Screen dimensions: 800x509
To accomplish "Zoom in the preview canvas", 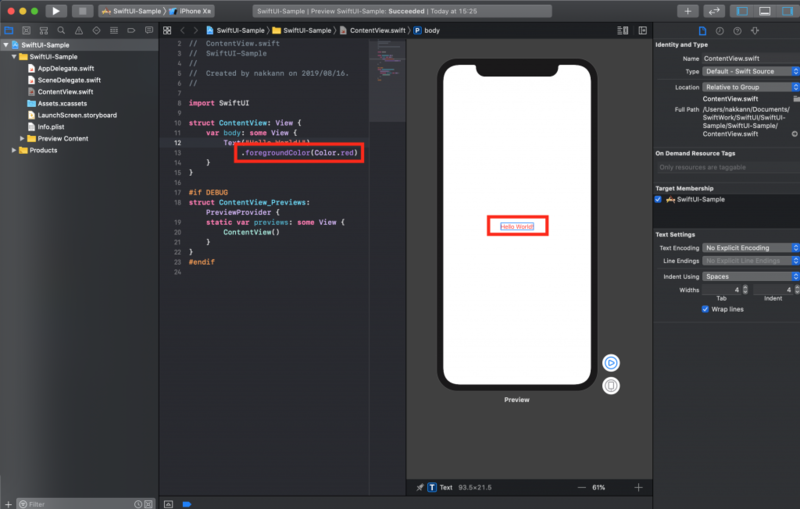I will 638,488.
